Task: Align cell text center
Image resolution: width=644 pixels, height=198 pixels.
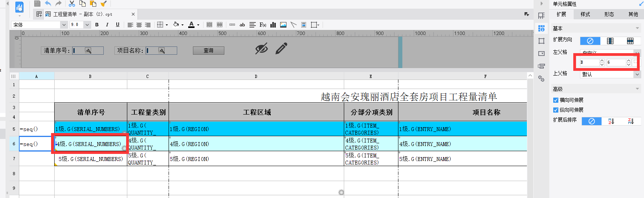Action: click(x=139, y=25)
